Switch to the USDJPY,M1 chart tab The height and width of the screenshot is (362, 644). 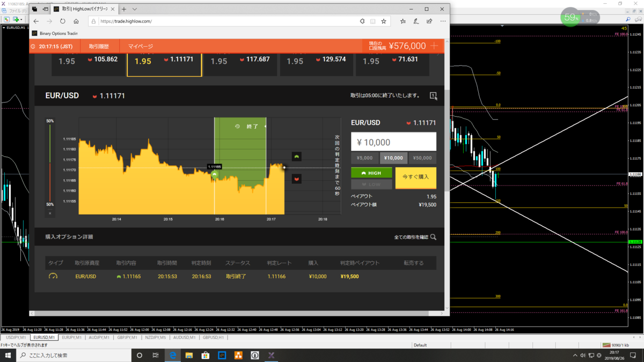click(x=16, y=337)
